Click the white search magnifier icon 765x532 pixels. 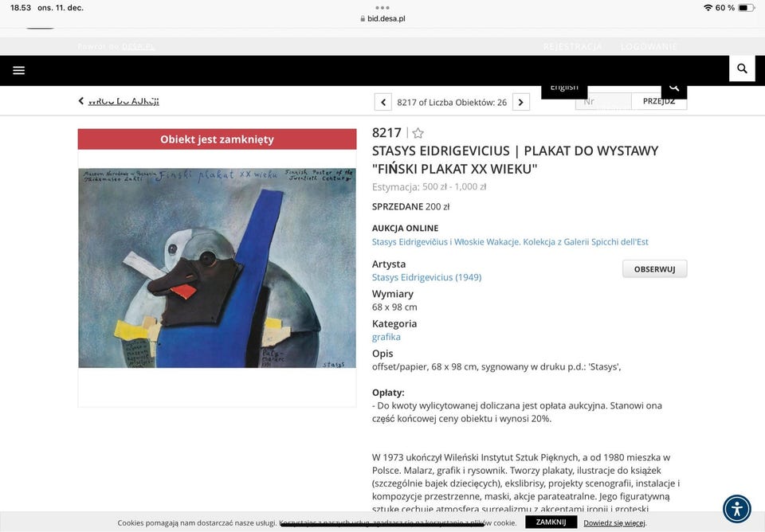pos(742,68)
